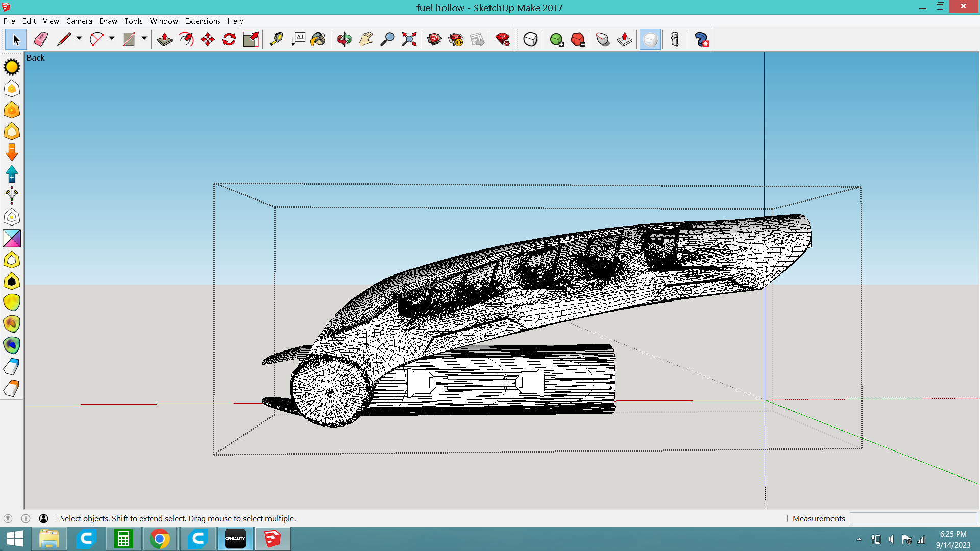Image resolution: width=980 pixels, height=551 pixels.
Task: Select the Push/Pull tool
Action: (x=164, y=39)
